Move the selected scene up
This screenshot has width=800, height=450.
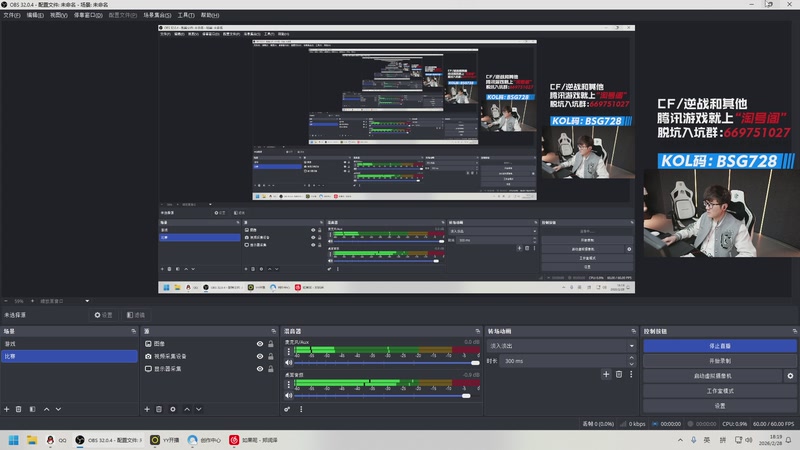(46, 409)
